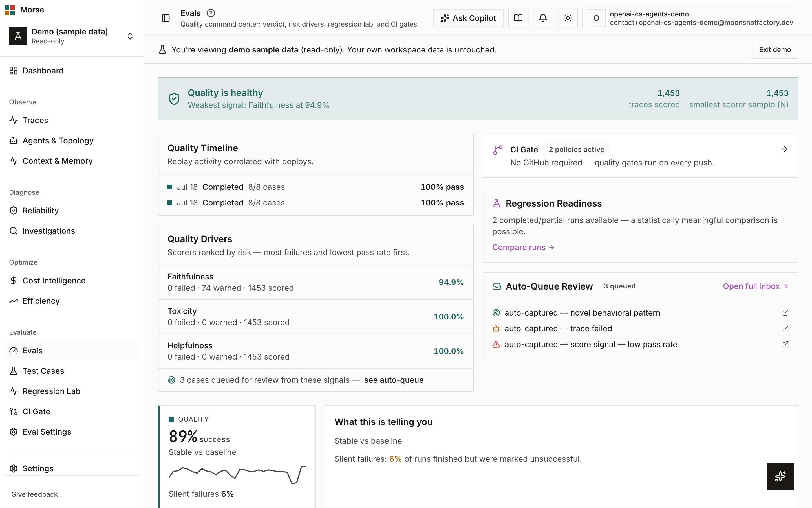Viewport: 812px width, 508px height.
Task: Click the CI Gate branch icon in card
Action: (498, 150)
